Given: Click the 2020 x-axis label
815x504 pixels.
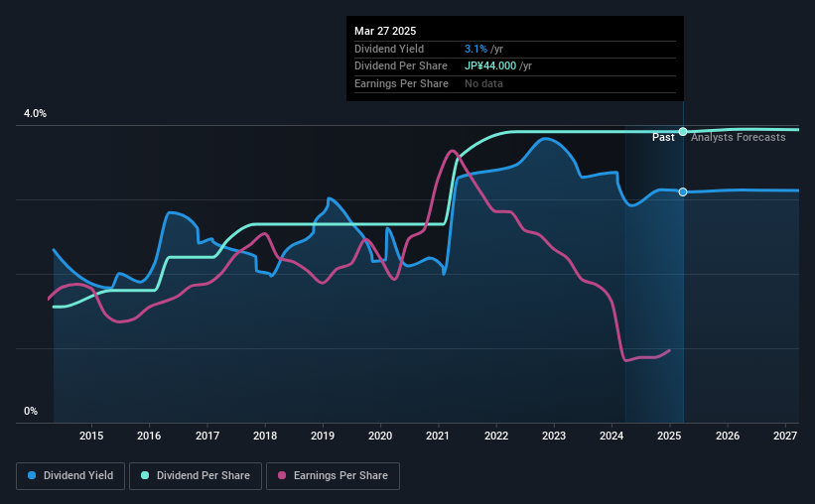Looking at the screenshot, I should pos(380,436).
